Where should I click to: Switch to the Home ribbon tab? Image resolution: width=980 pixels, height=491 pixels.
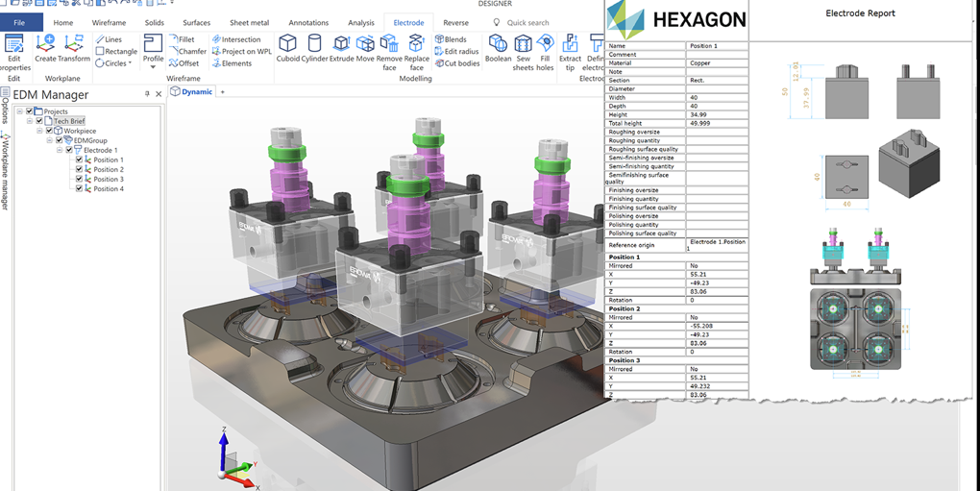pyautogui.click(x=63, y=22)
